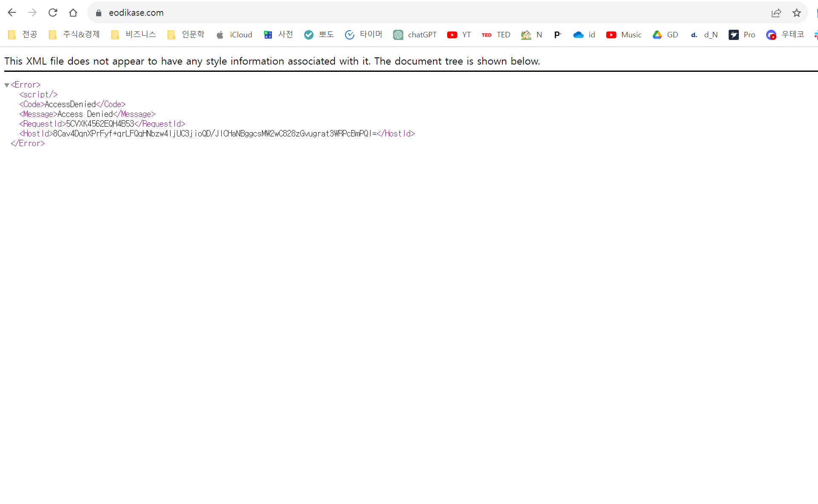
Task: Click the forward navigation arrow
Action: click(32, 13)
